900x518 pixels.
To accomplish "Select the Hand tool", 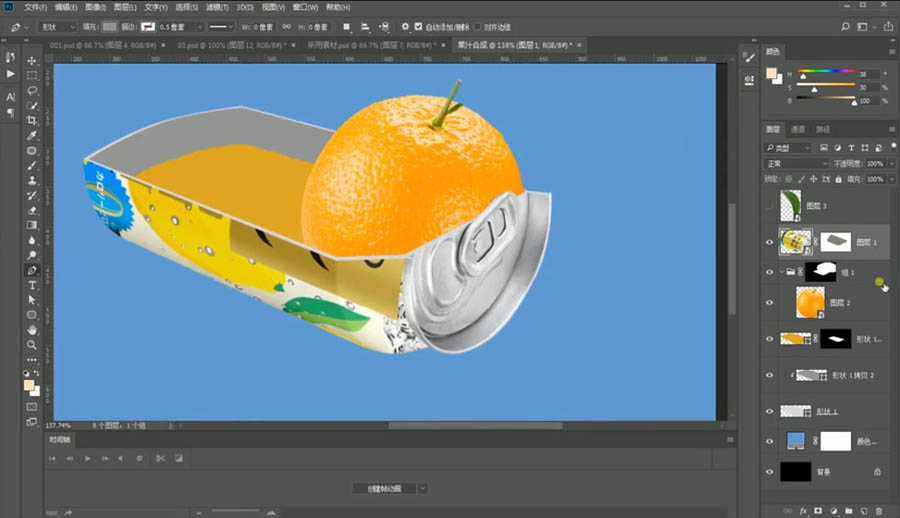I will point(32,329).
